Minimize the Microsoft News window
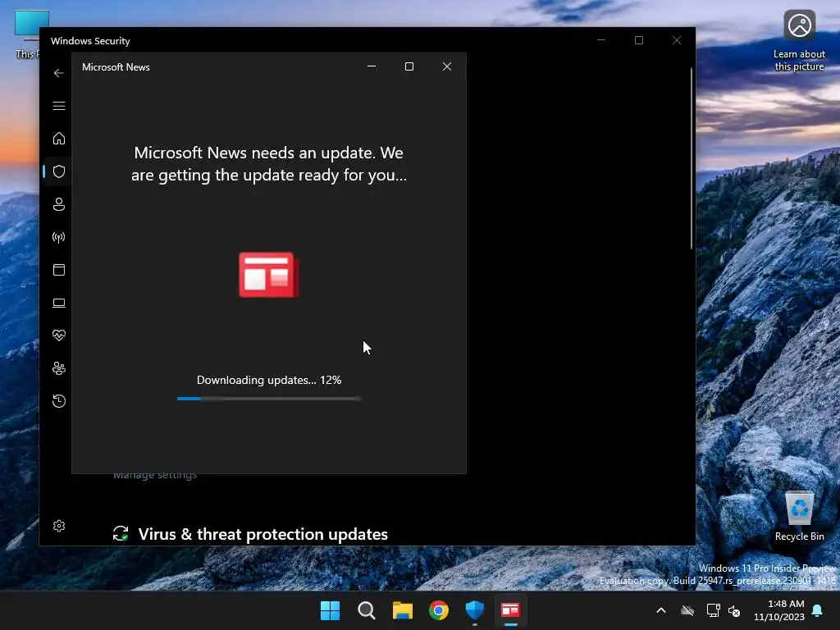 (x=372, y=66)
